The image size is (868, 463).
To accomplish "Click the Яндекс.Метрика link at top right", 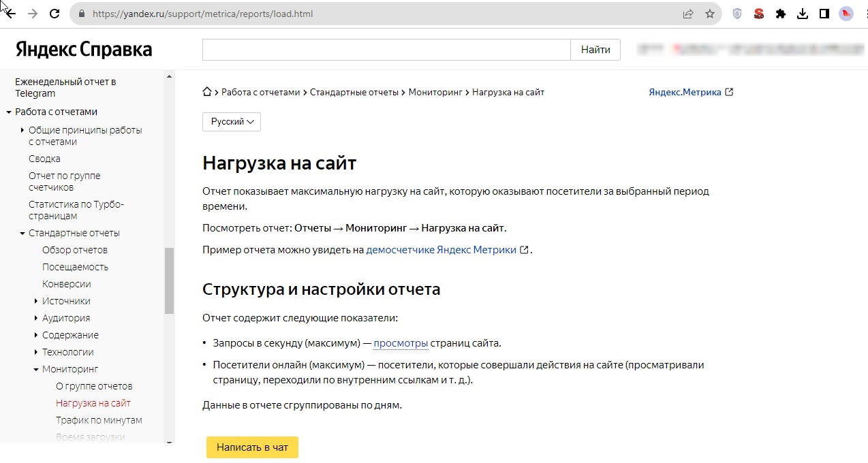I will [x=685, y=92].
